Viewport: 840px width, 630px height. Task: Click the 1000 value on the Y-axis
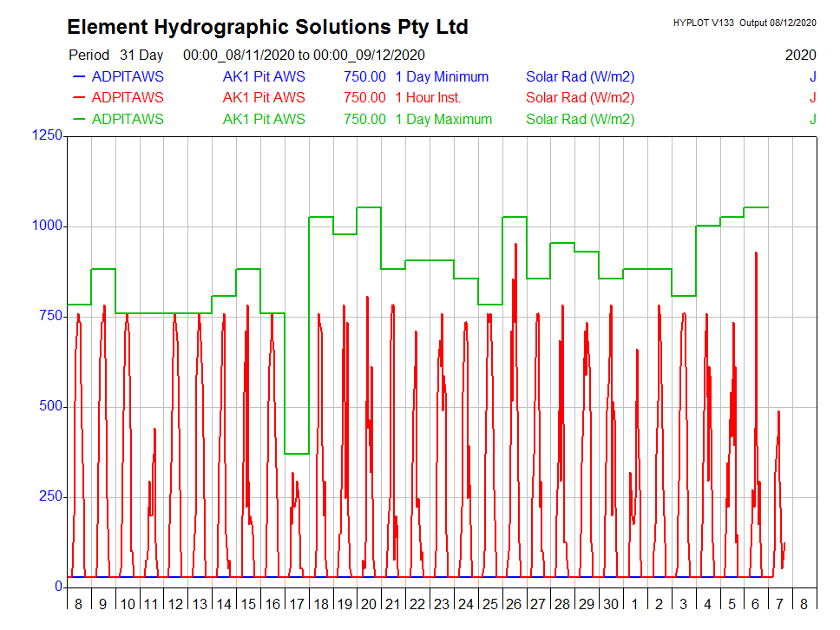pos(46,226)
